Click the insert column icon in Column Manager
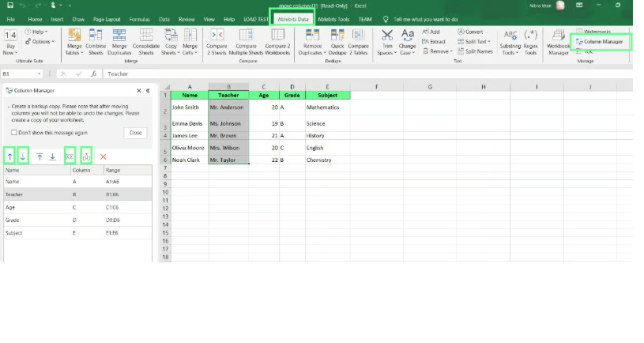The image size is (644, 343). click(x=86, y=156)
